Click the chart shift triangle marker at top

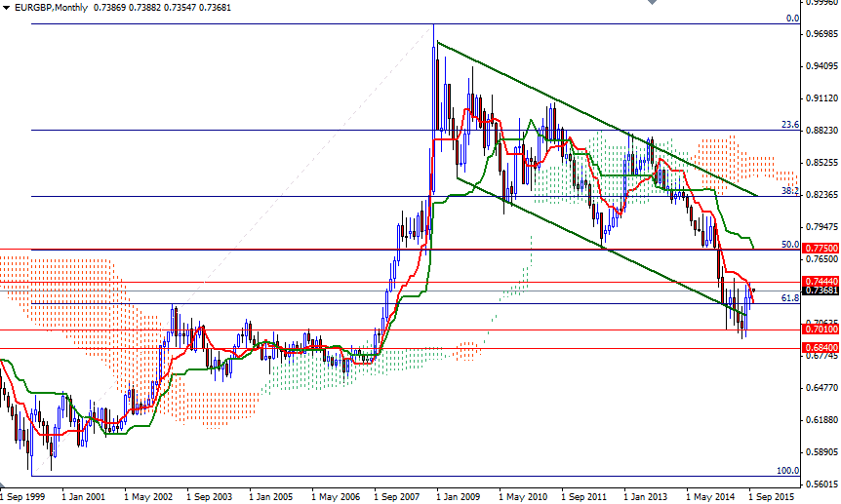click(652, 2)
